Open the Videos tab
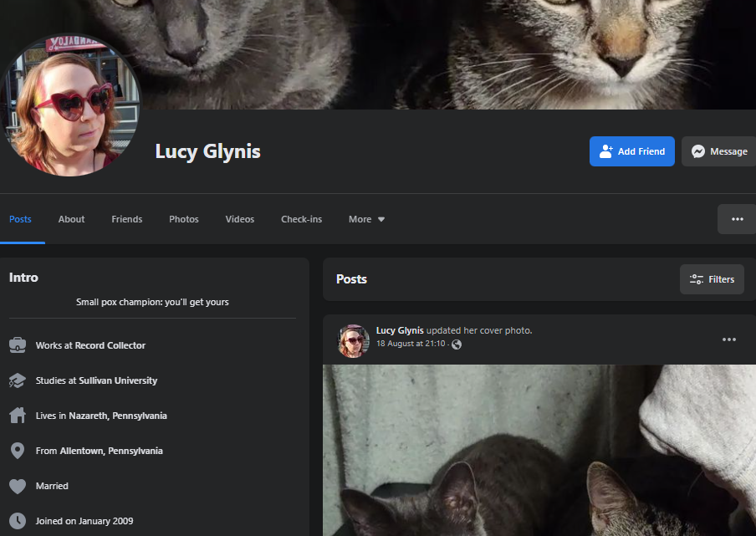This screenshot has width=756, height=536. [x=240, y=219]
